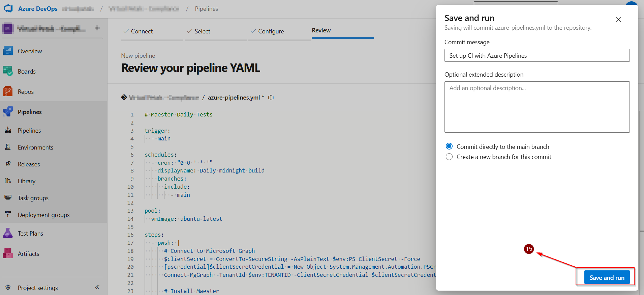
Task: Click code line '# Maester Daily Tests'
Action: click(179, 114)
